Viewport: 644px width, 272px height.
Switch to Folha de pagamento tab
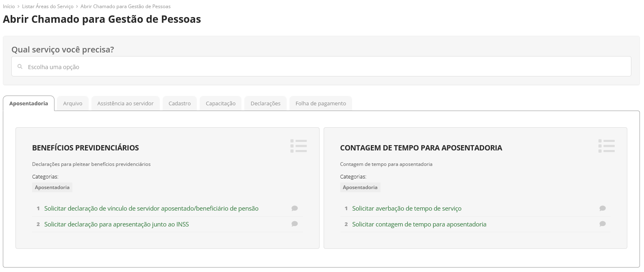click(320, 104)
